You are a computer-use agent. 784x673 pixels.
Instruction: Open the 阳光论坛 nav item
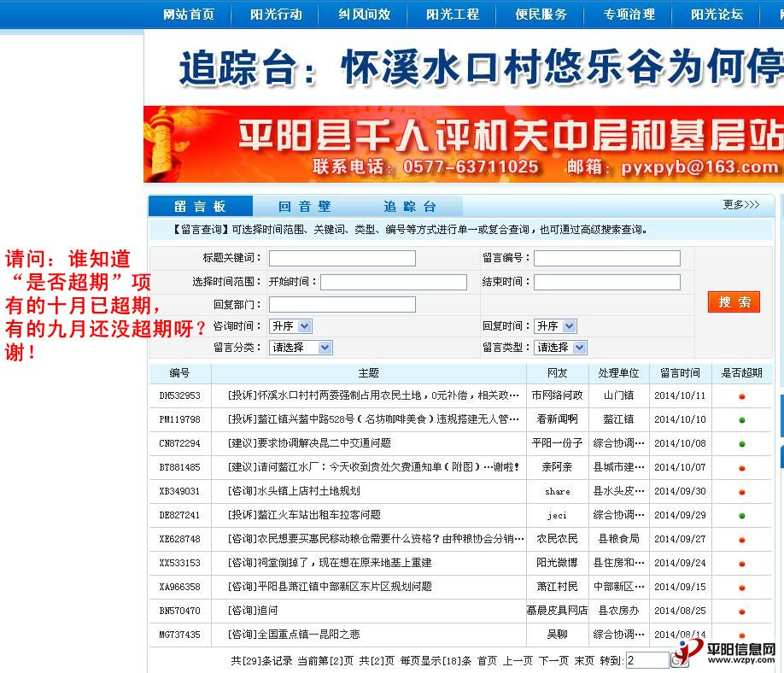tap(717, 14)
